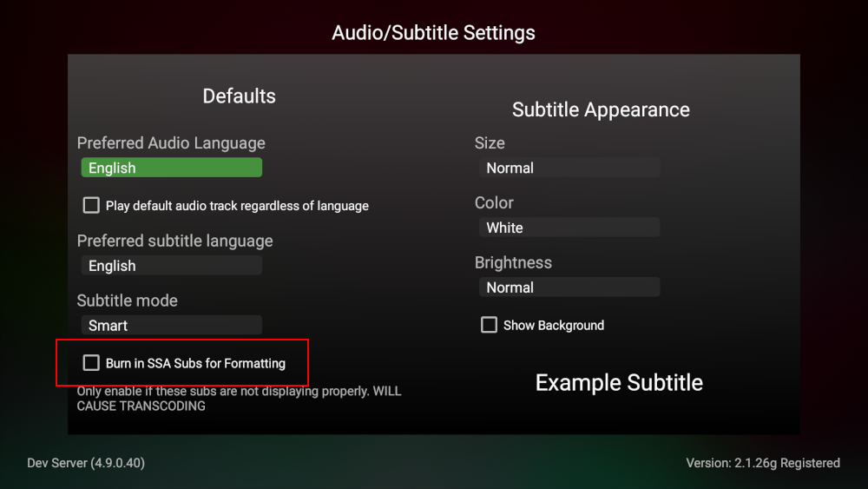868x489 pixels.
Task: Click the Defaults section heading
Action: (x=239, y=96)
